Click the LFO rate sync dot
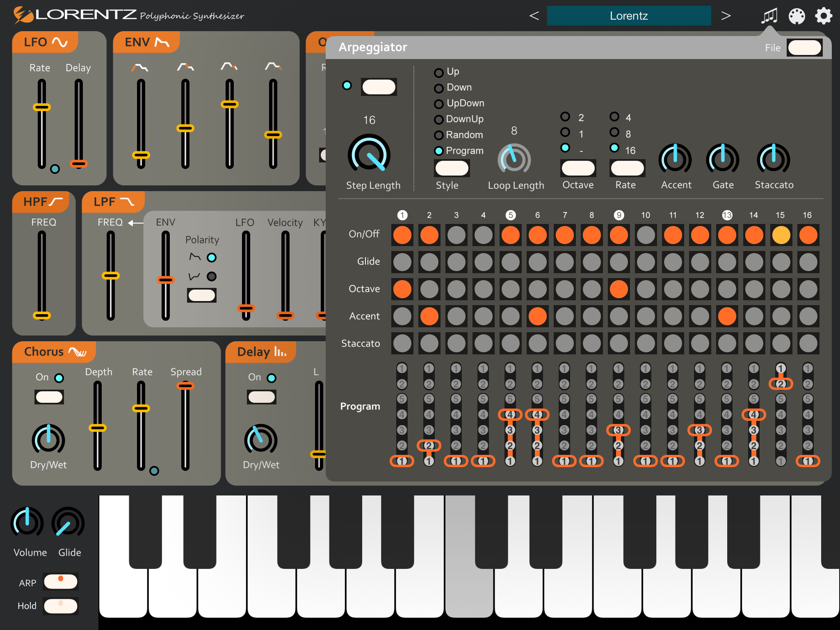This screenshot has height=630, width=840. (x=55, y=169)
